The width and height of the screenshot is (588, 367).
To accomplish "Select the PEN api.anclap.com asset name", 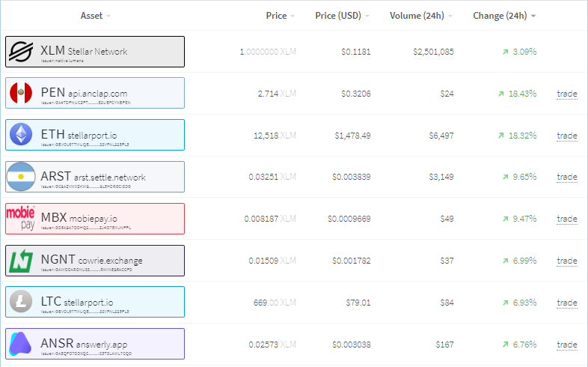I will coord(84,92).
